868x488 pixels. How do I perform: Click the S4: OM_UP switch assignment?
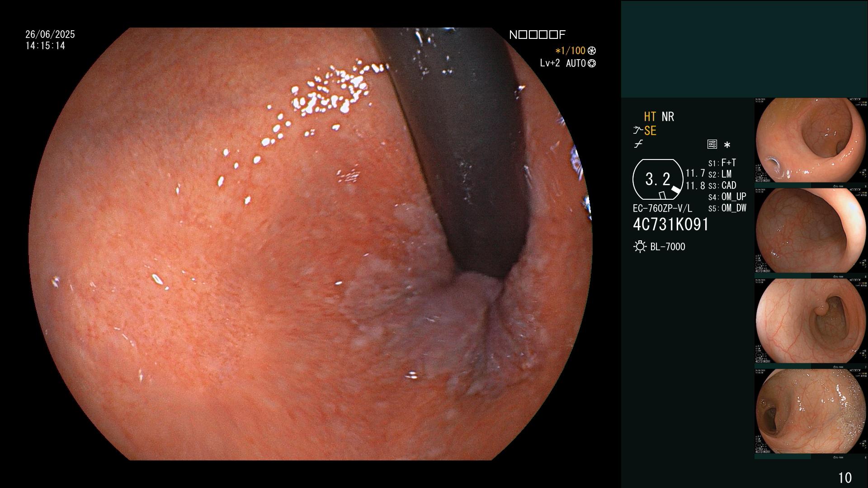727,197
